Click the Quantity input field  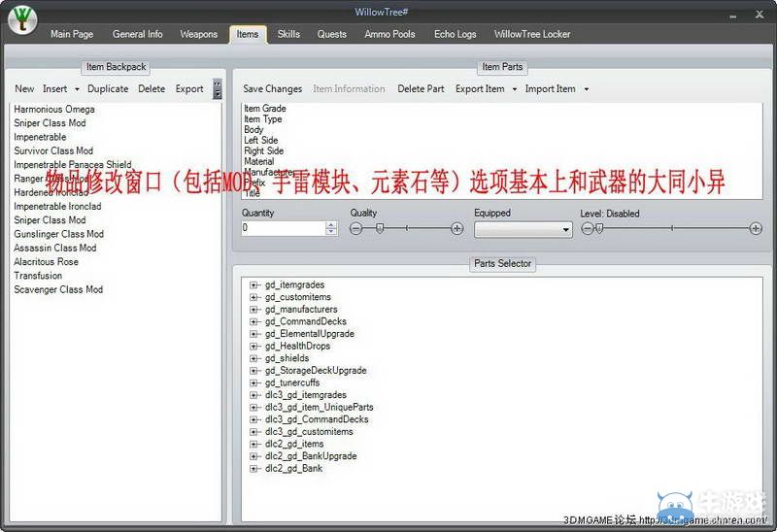pos(283,228)
